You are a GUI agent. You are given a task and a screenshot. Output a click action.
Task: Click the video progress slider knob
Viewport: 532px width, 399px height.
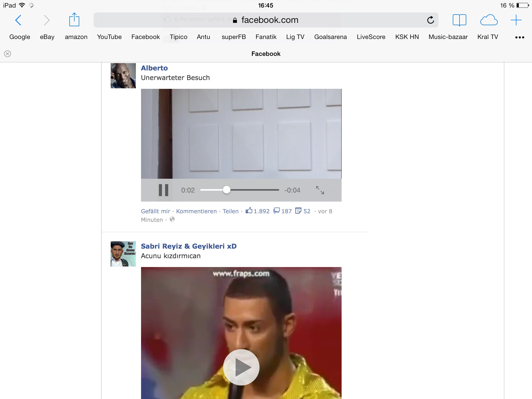pyautogui.click(x=227, y=190)
